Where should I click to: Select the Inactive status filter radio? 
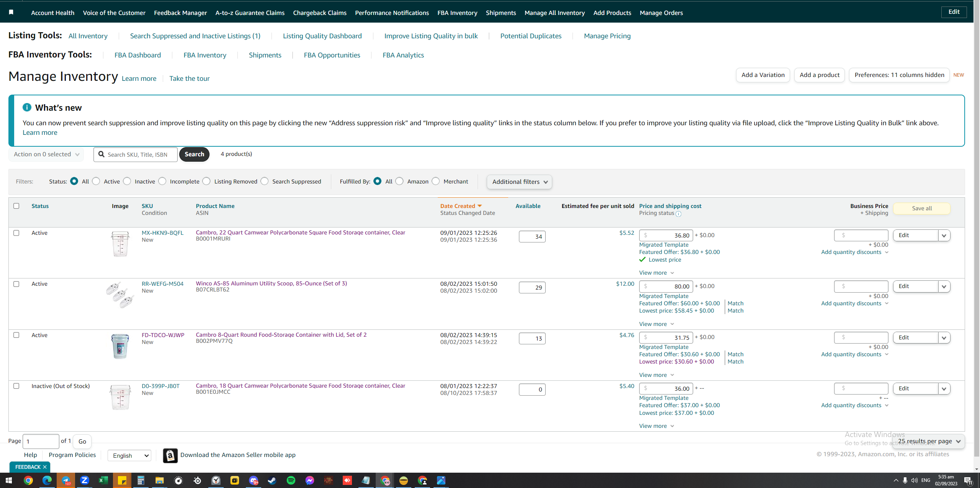point(127,181)
